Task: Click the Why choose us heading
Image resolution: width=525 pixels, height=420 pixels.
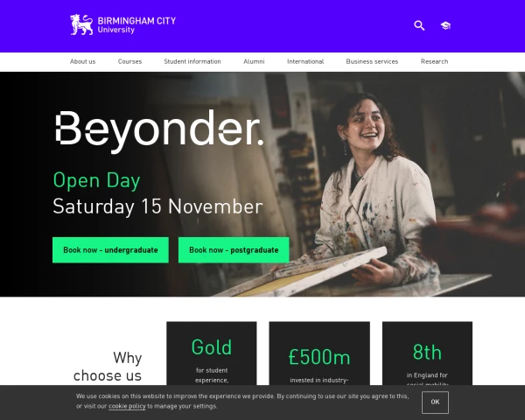Action: pos(108,367)
